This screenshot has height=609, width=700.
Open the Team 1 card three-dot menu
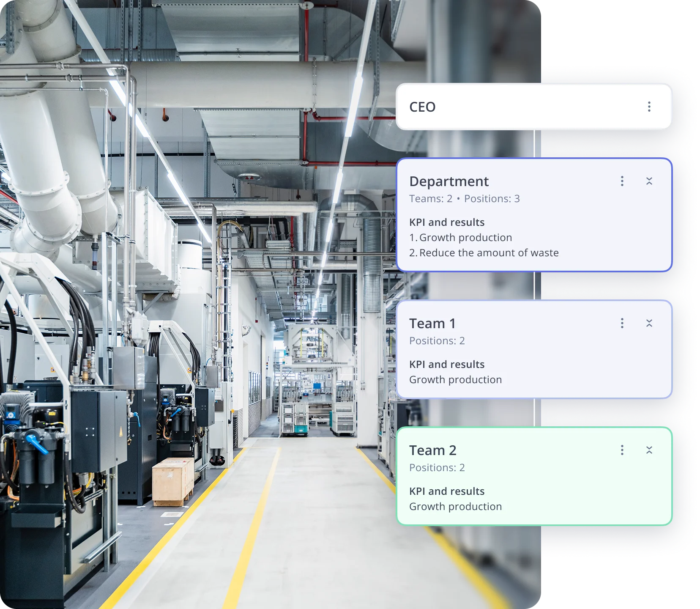pyautogui.click(x=622, y=323)
